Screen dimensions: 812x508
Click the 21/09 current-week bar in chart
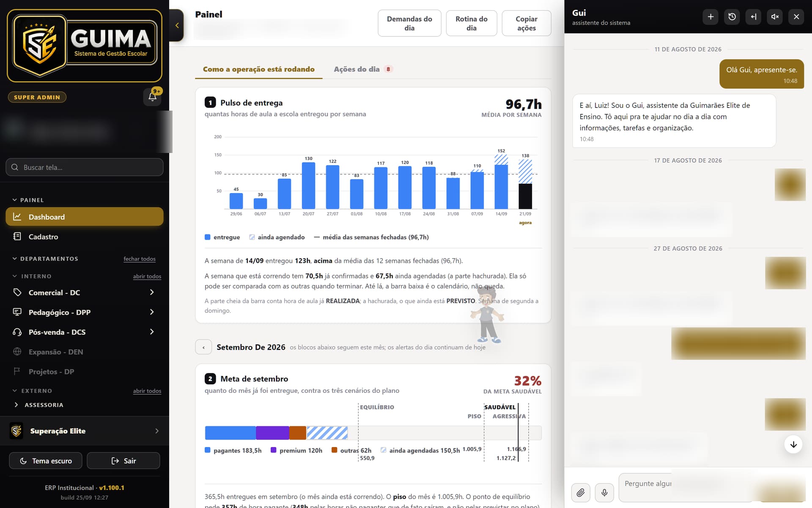pyautogui.click(x=525, y=184)
